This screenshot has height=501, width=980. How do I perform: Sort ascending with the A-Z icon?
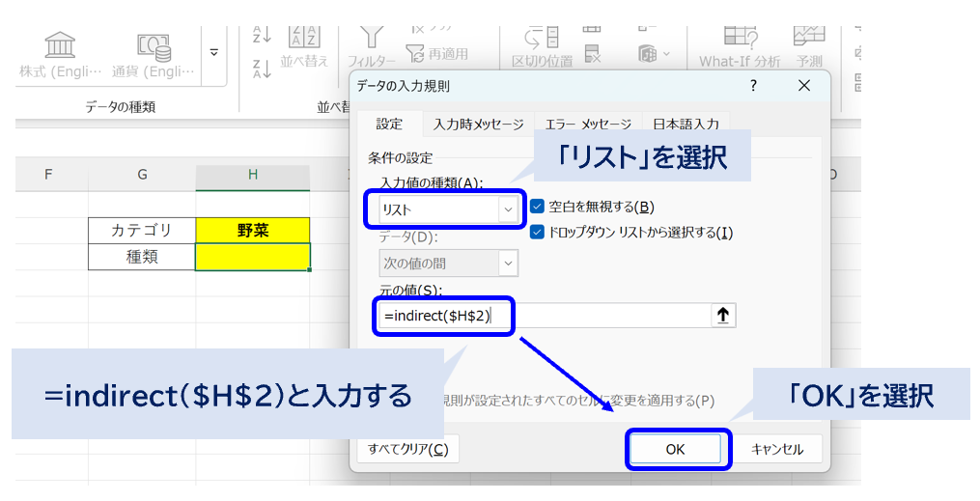coord(262,35)
